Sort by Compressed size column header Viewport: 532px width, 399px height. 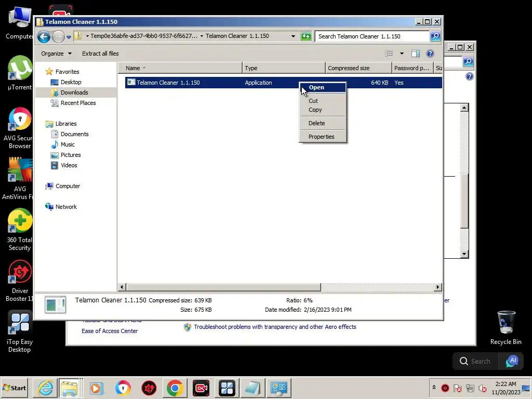point(358,68)
